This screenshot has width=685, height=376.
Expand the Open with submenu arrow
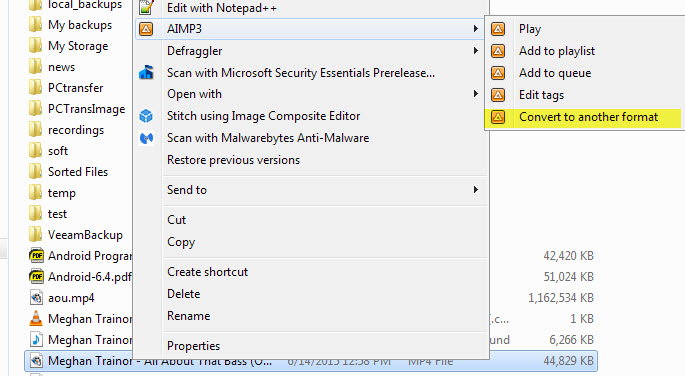pos(475,94)
